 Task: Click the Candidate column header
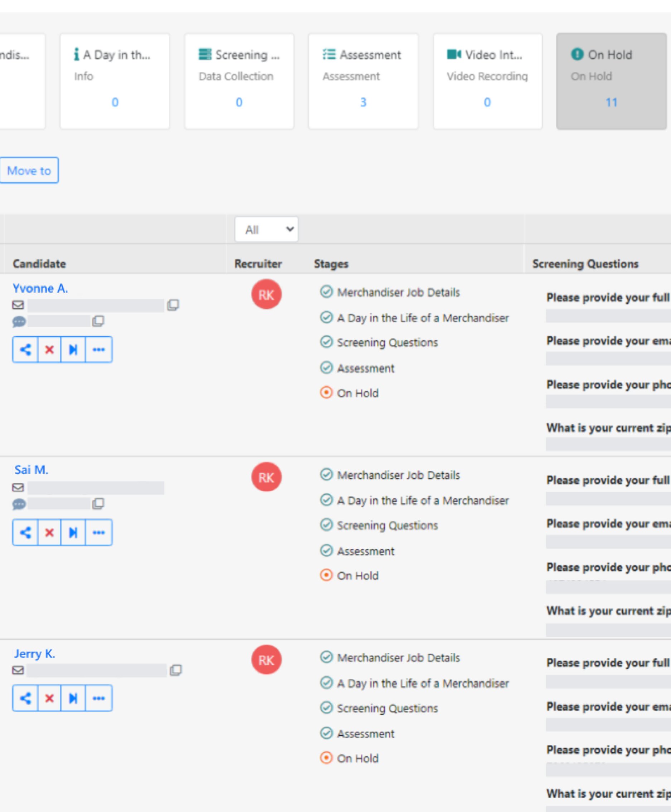click(x=39, y=264)
